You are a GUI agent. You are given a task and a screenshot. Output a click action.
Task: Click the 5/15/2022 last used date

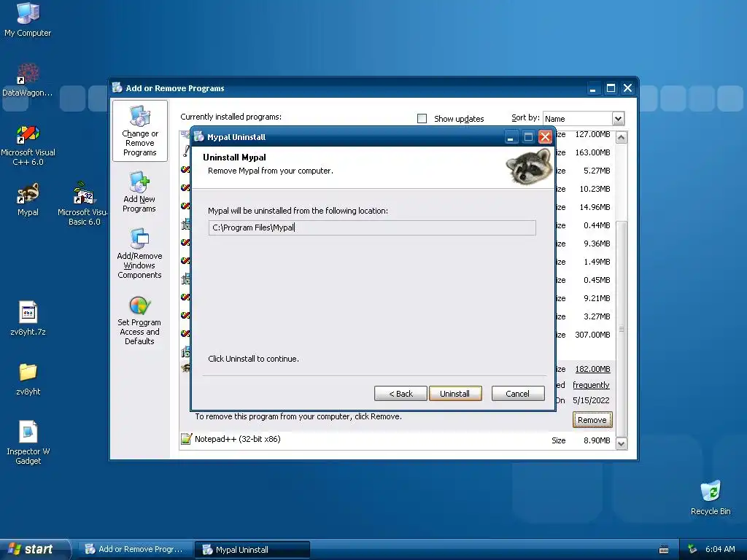591,400
